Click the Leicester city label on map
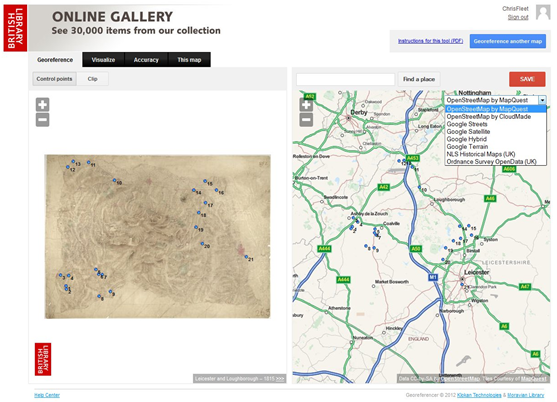This screenshot has width=557, height=402. (477, 272)
